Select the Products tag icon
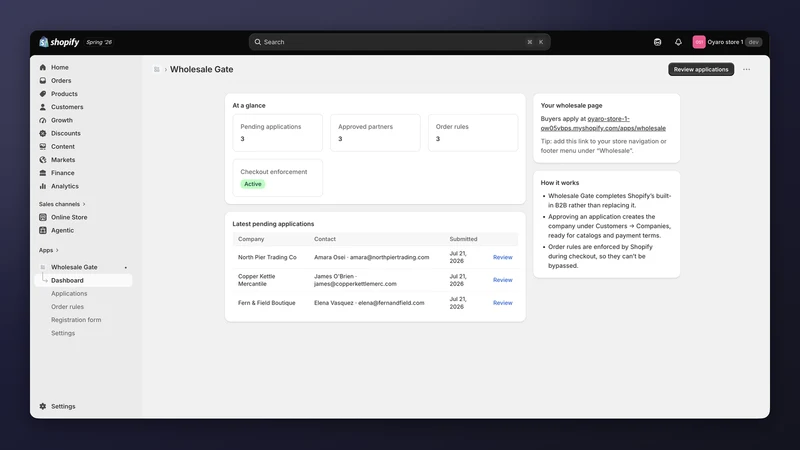This screenshot has height=450, width=800. [x=43, y=94]
